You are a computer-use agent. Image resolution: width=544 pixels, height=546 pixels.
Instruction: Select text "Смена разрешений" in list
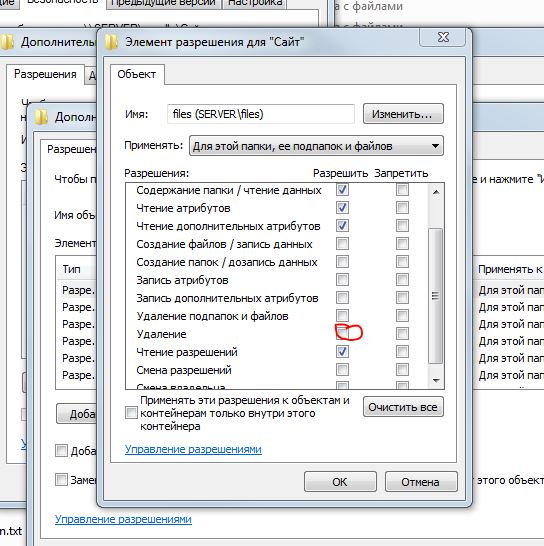pos(184,370)
